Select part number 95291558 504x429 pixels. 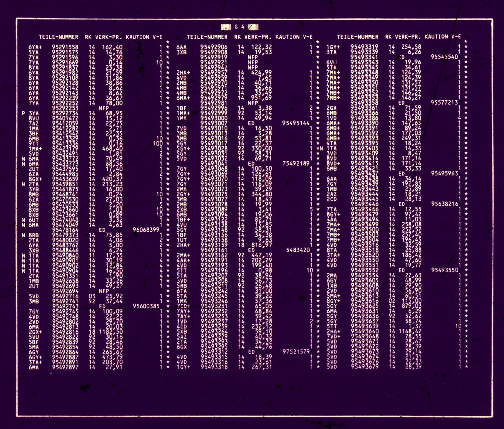65,47
